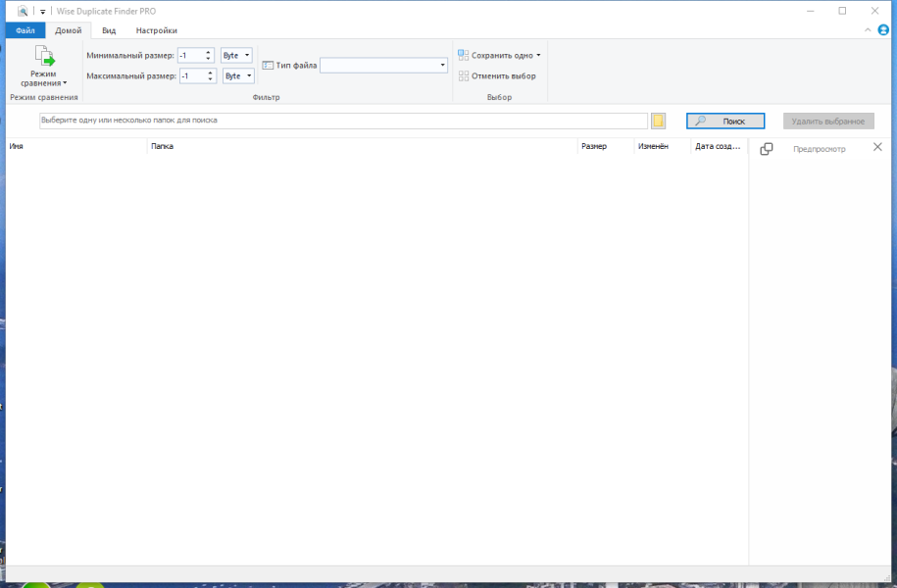Decrease Максимальный размер with the down arrow
897x588 pixels.
tap(211, 79)
